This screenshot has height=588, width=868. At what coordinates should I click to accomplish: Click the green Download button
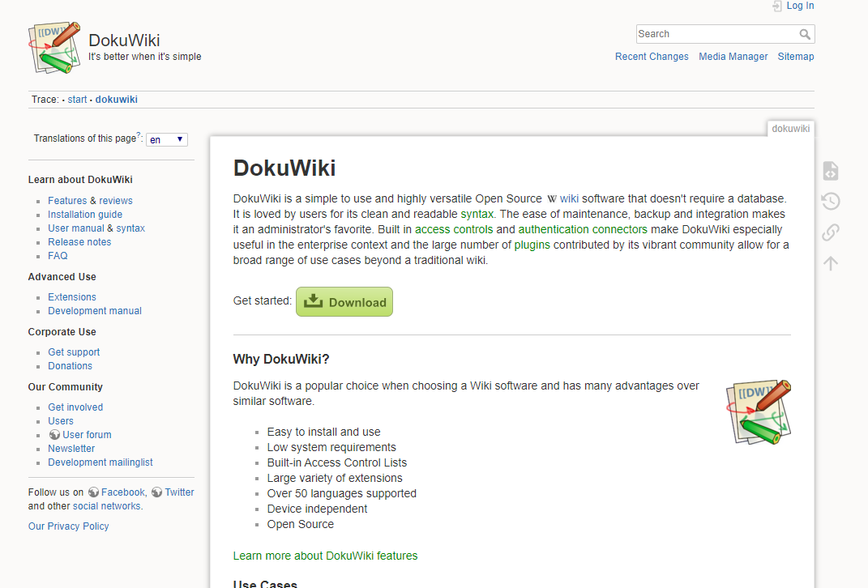(344, 301)
